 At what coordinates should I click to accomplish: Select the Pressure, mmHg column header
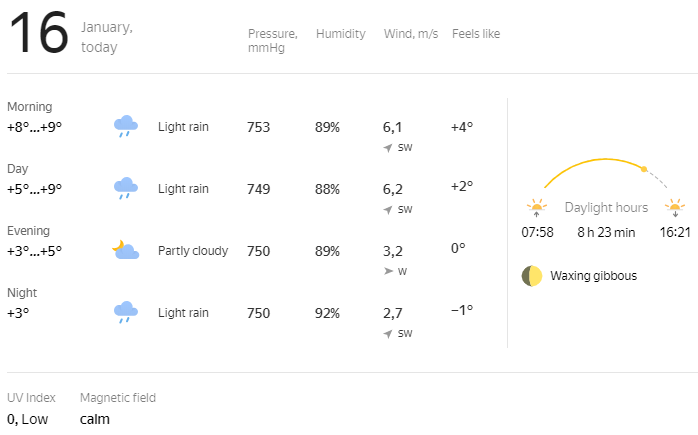tap(272, 41)
